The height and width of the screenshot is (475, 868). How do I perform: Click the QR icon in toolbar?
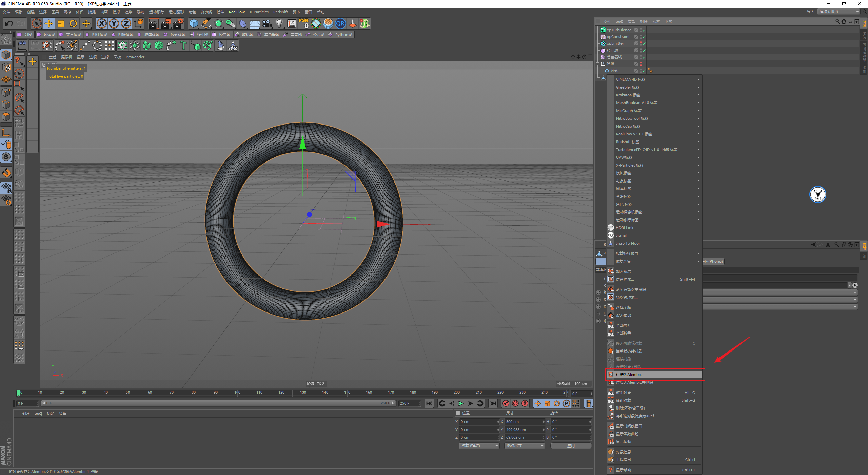(340, 23)
